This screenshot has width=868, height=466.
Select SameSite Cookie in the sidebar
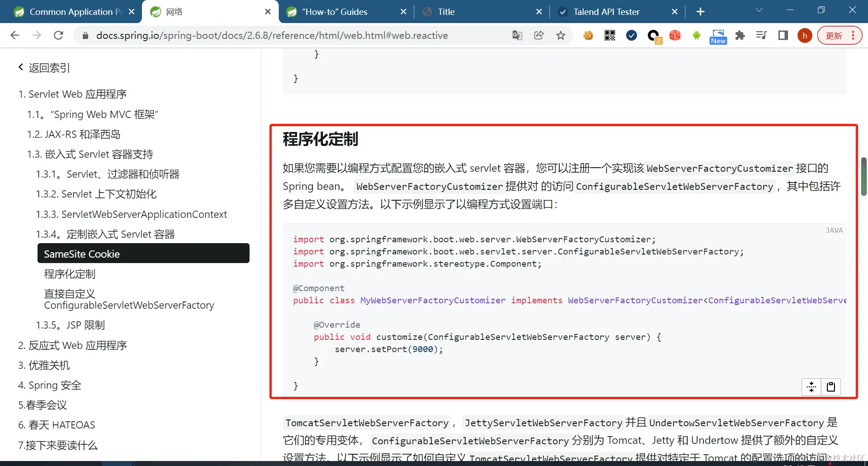pos(143,253)
